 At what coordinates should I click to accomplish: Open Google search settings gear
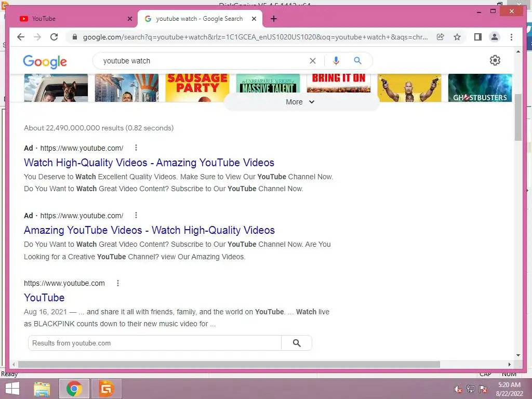click(x=495, y=60)
